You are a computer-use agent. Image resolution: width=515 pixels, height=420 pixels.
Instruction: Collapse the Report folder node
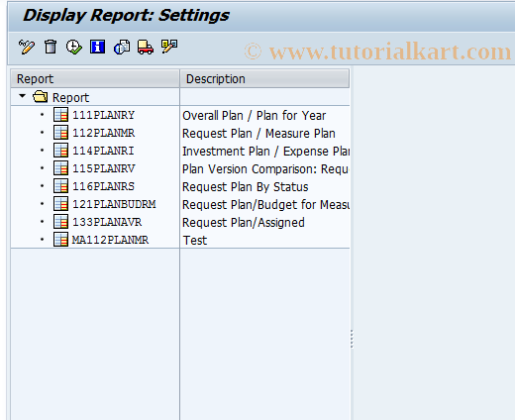22,96
